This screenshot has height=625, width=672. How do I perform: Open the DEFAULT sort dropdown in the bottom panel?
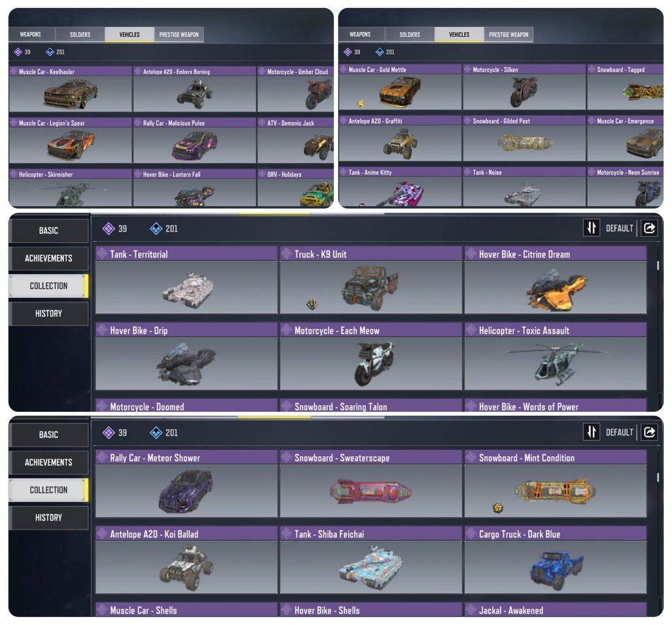[619, 433]
